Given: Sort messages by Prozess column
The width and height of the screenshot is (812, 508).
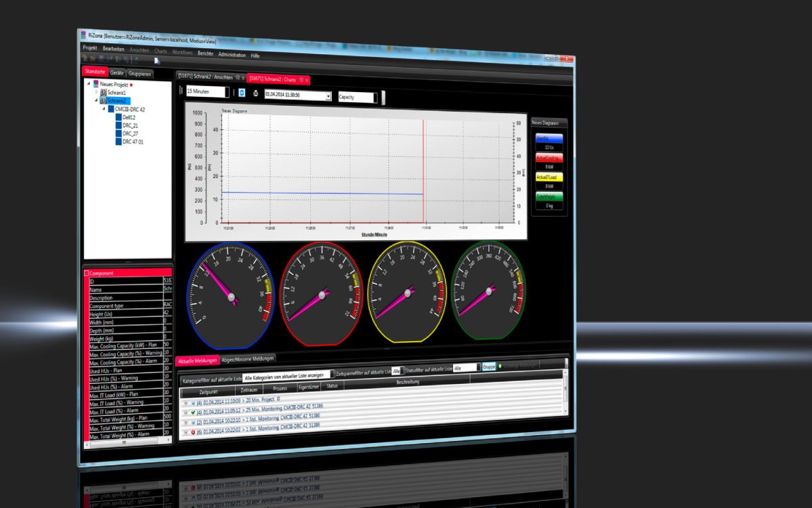Looking at the screenshot, I should point(280,388).
